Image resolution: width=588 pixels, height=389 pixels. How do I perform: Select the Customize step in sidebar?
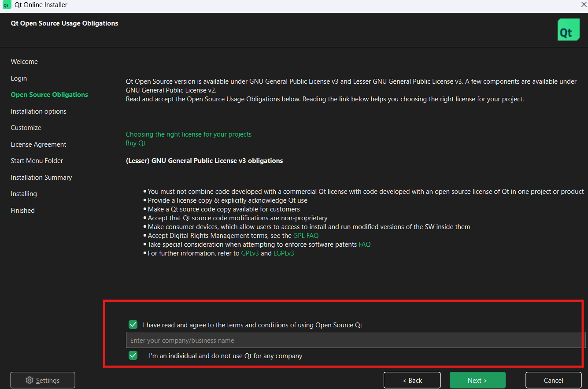[26, 128]
